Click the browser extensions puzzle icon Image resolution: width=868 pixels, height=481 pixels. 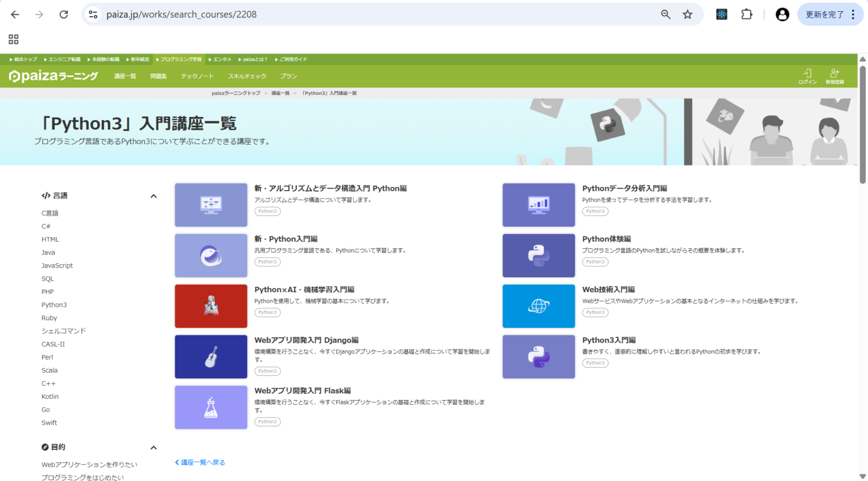pos(747,14)
